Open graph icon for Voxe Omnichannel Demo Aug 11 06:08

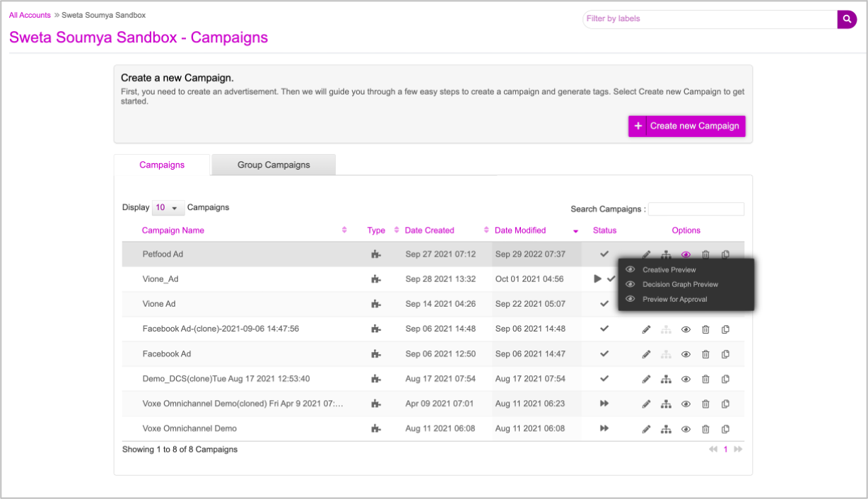pyautogui.click(x=666, y=429)
